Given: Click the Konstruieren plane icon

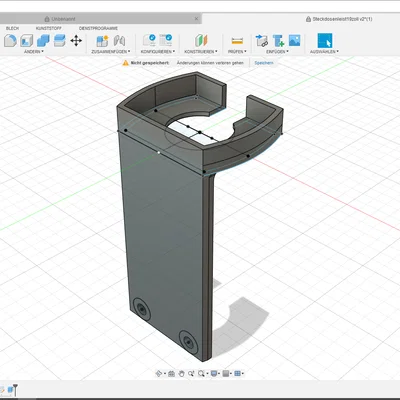Looking at the screenshot, I should [201, 41].
